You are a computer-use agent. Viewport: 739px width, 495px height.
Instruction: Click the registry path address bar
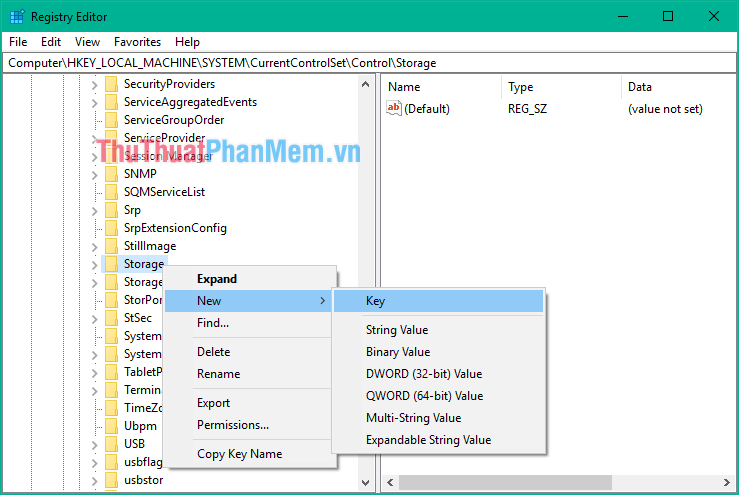370,63
